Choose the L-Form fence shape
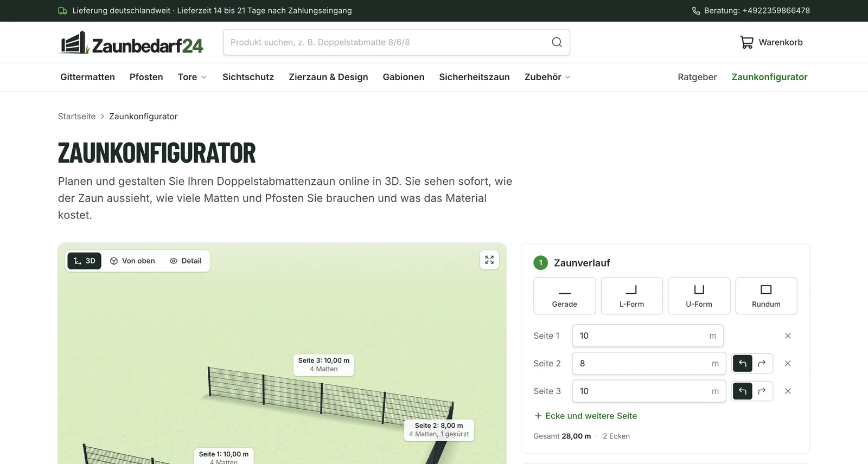The width and height of the screenshot is (868, 464). [632, 296]
